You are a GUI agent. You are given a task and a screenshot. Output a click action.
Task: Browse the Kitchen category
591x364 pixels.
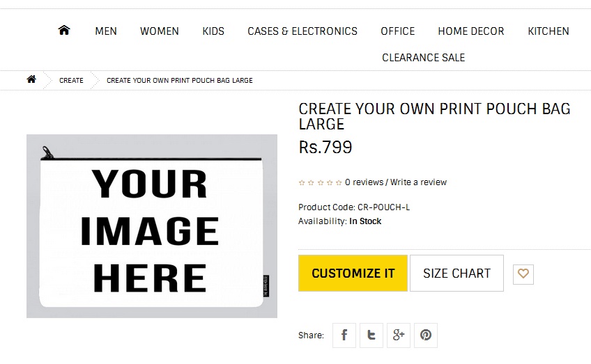[548, 31]
